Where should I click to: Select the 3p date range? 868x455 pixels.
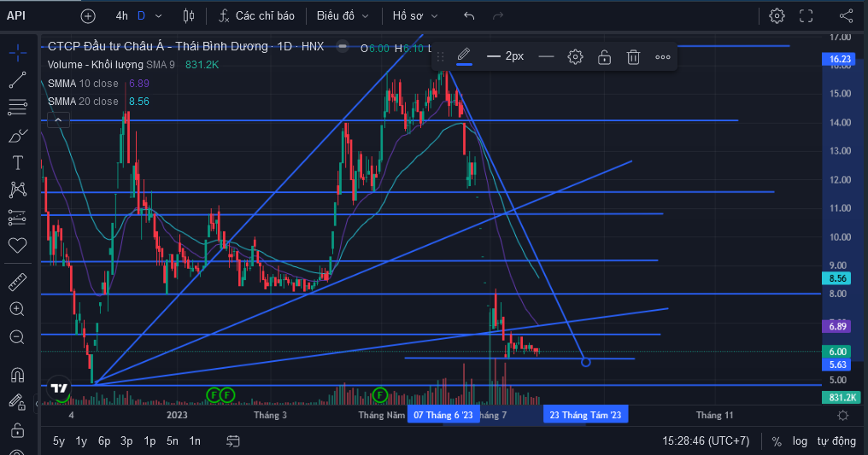coord(126,441)
